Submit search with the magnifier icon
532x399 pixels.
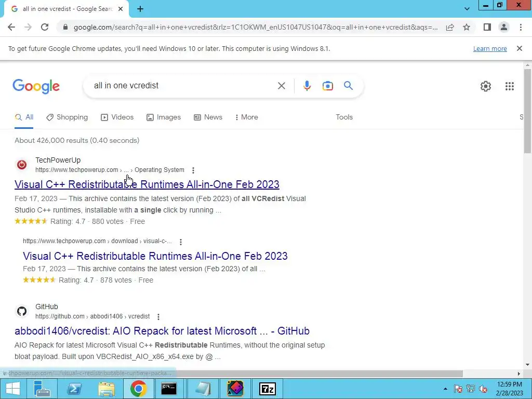point(349,86)
